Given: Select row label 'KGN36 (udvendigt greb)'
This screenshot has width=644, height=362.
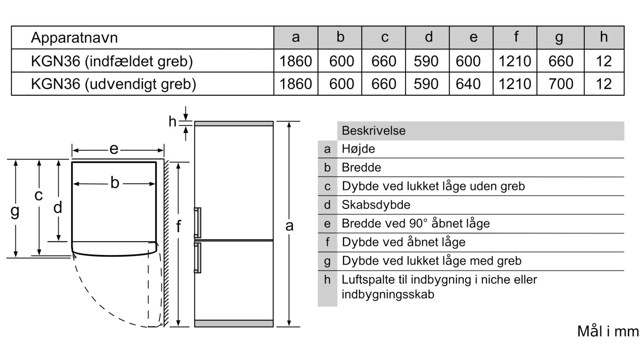Looking at the screenshot, I should (x=114, y=84).
